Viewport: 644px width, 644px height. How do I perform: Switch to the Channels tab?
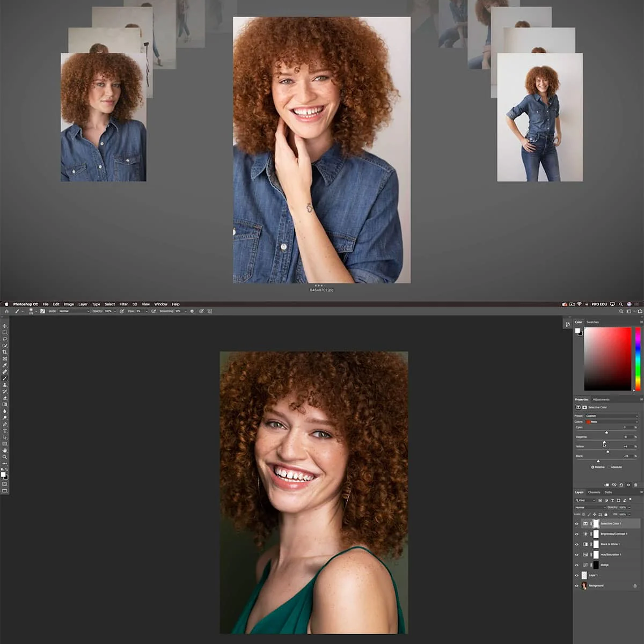coord(594,492)
